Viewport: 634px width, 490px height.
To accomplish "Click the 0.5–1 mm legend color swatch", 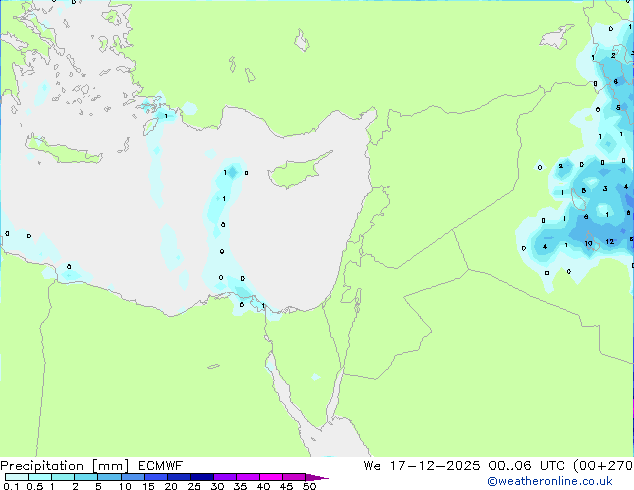I will point(40,477).
